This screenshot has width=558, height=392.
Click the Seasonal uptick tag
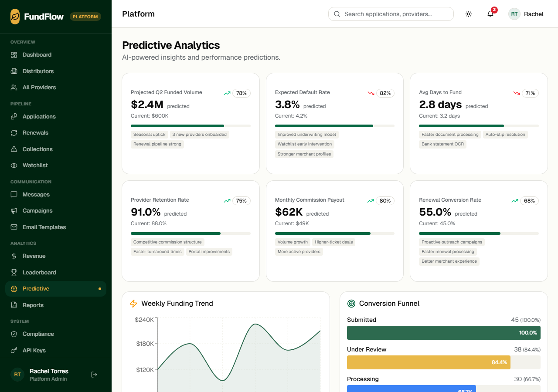pos(150,135)
